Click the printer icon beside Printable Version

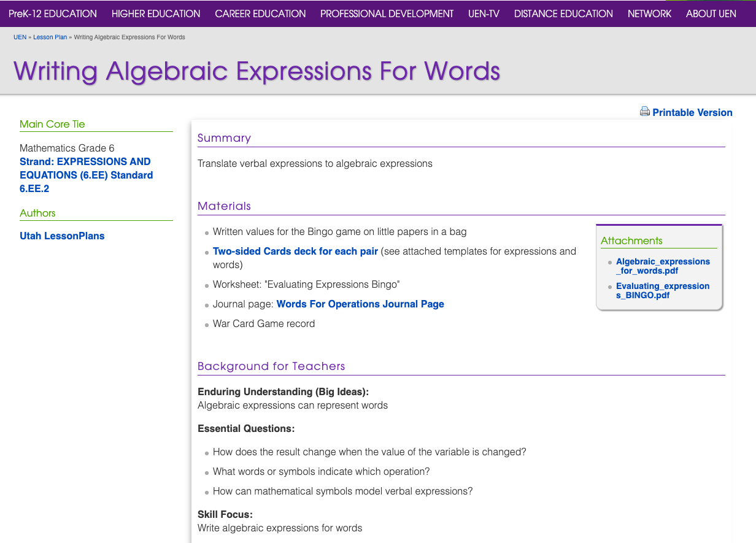pyautogui.click(x=644, y=111)
